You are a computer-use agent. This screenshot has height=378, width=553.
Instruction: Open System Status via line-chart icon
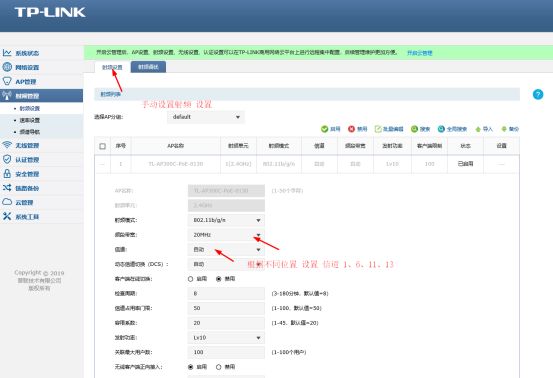pyautogui.click(x=7, y=53)
